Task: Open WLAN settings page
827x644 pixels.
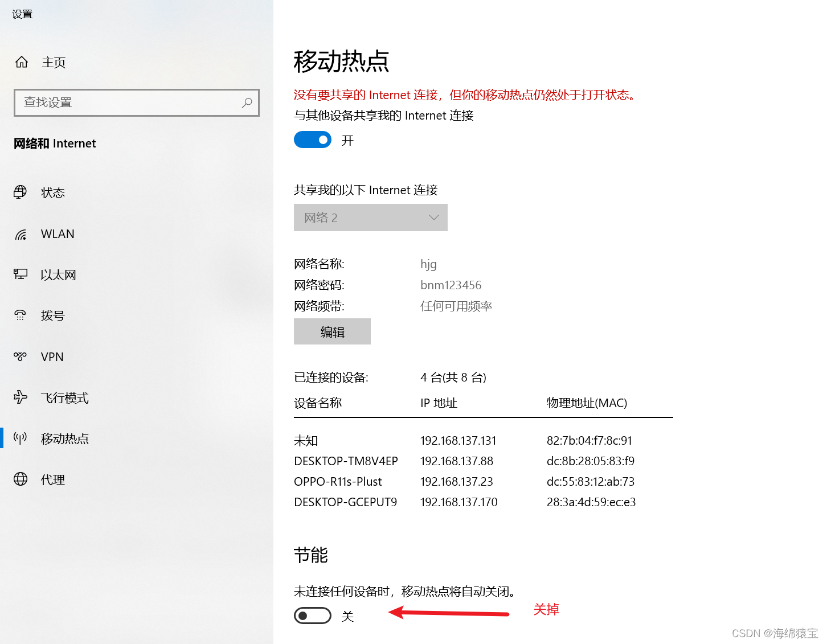Action: (x=58, y=234)
